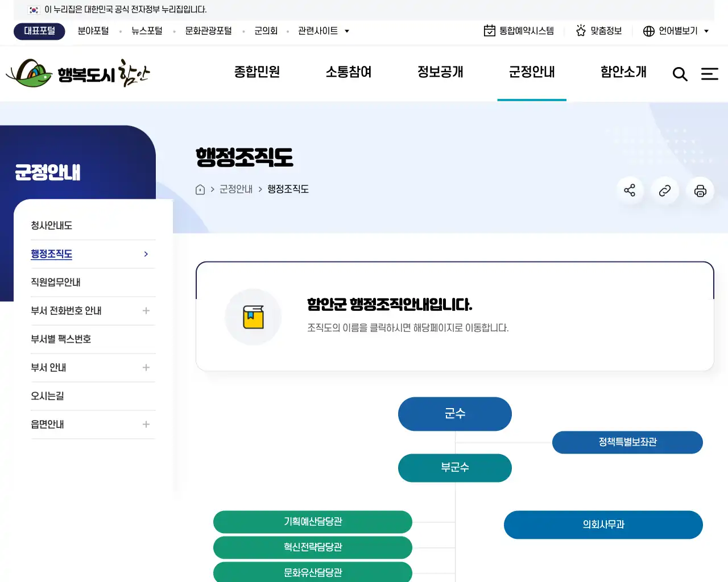This screenshot has height=582, width=728.
Task: Click the share icon button
Action: coord(630,190)
